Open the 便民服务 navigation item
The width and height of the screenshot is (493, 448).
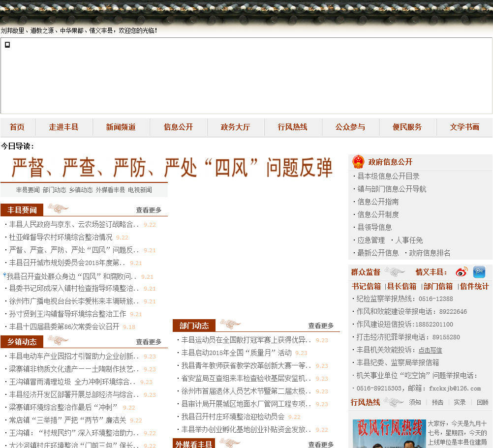(x=407, y=127)
